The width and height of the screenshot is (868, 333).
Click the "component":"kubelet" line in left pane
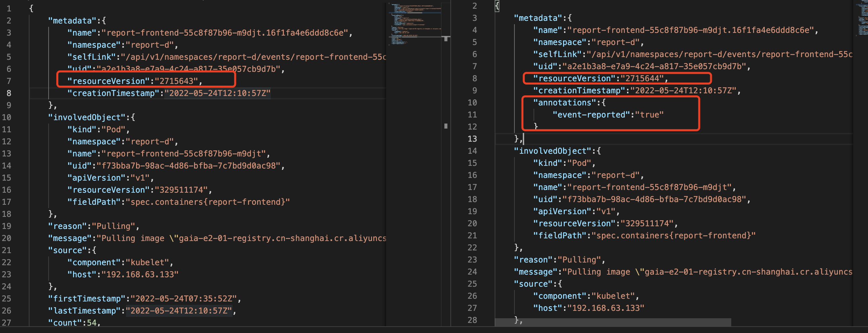point(120,262)
